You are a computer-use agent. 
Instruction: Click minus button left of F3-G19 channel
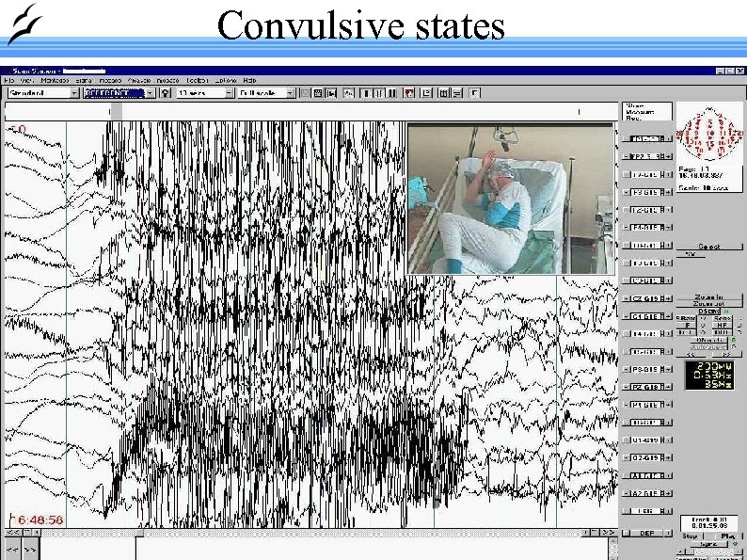pyautogui.click(x=626, y=192)
